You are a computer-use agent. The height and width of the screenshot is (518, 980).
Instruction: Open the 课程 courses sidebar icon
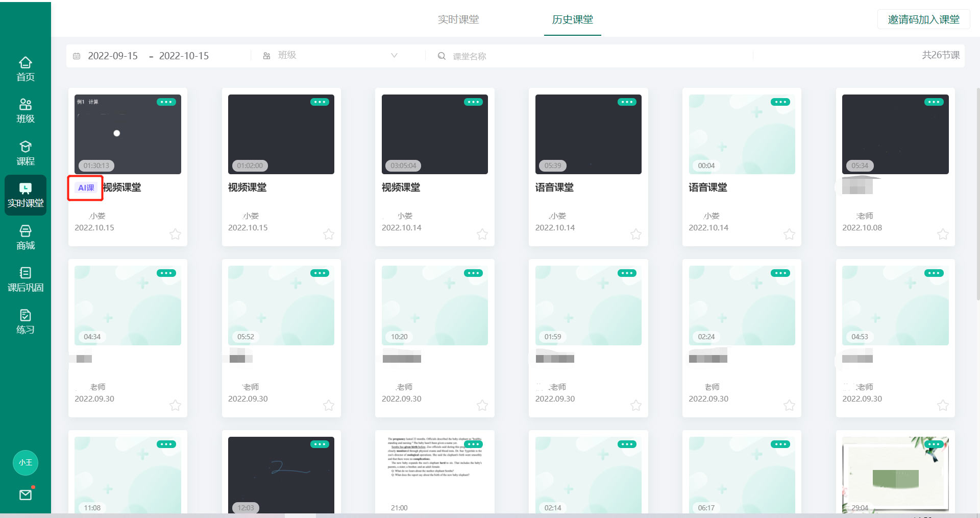point(25,153)
